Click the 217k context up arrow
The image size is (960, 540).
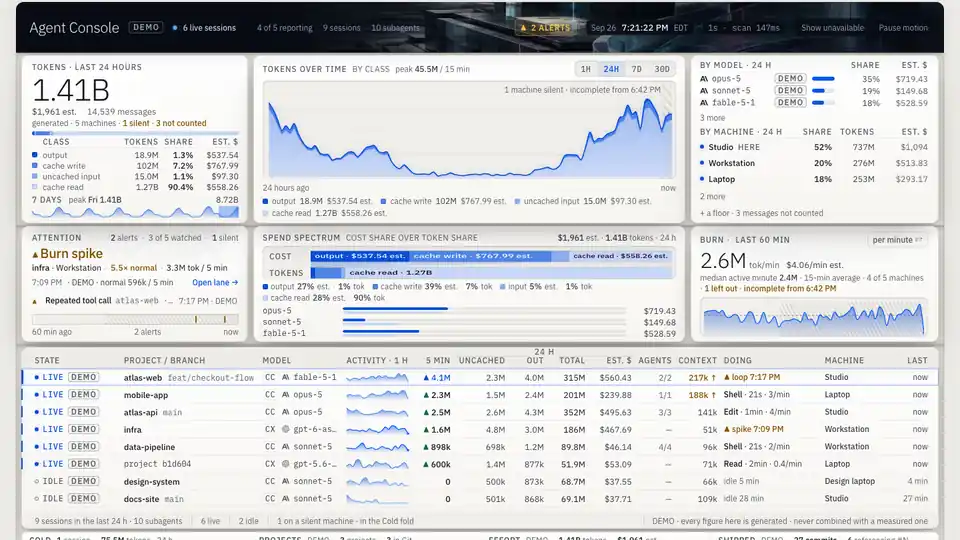pos(713,378)
